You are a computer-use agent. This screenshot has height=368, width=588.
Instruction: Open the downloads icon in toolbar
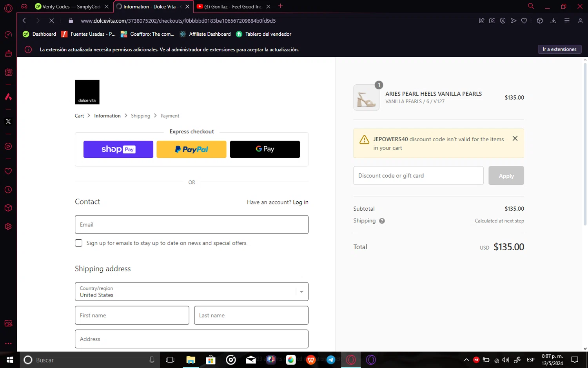553,20
